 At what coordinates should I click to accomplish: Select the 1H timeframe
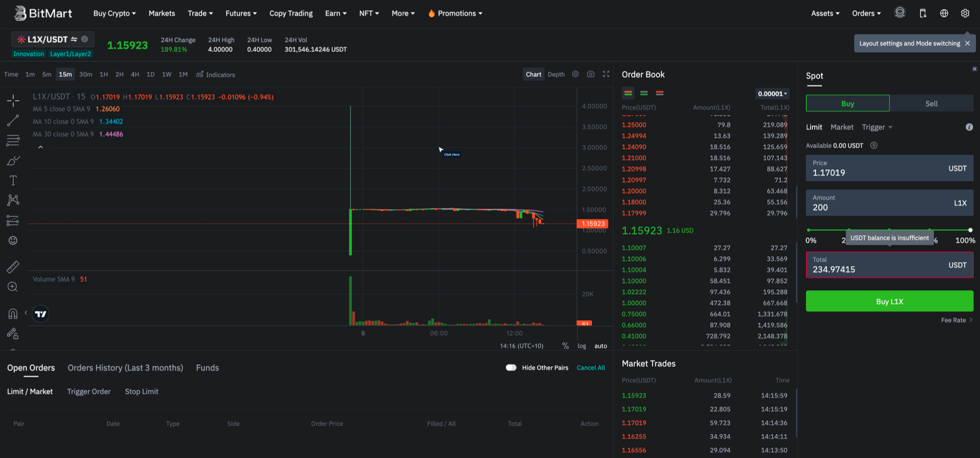point(104,74)
